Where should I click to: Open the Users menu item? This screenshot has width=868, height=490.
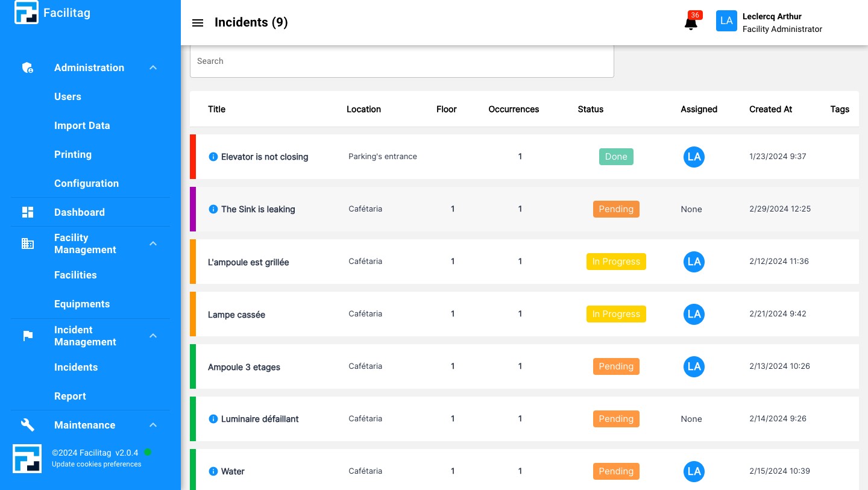click(x=68, y=96)
